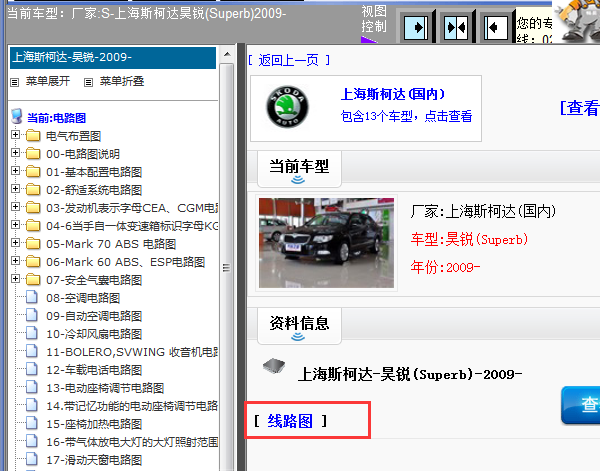This screenshot has width=600, height=471.
Task: Click the tree panel vertical scrollbar thumb
Action: click(x=227, y=268)
